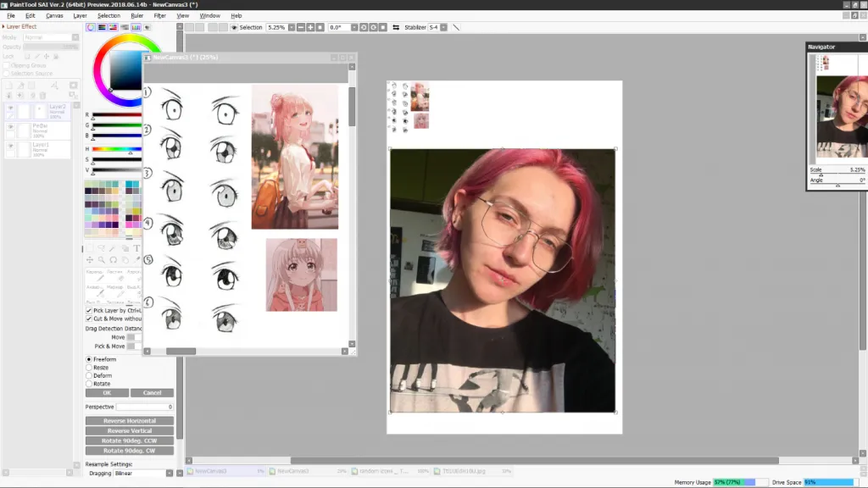Click the hue ring of color wheel
The image size is (868, 488).
point(98,71)
